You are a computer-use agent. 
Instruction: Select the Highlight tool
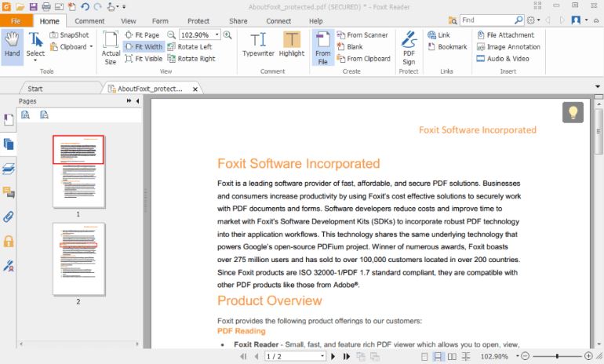[x=292, y=44]
